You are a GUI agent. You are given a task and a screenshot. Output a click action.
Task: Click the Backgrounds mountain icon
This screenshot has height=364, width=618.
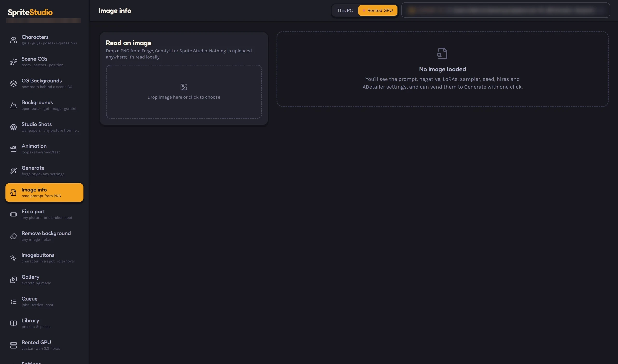14,105
